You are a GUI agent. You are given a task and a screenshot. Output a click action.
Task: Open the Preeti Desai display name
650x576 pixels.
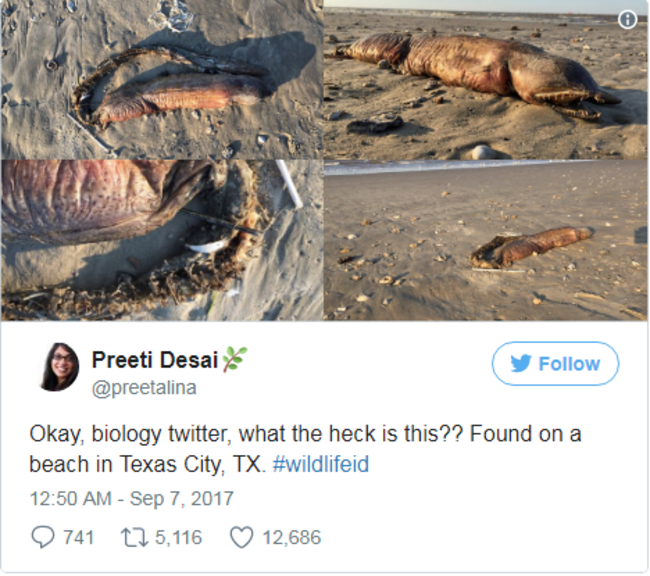click(x=153, y=359)
